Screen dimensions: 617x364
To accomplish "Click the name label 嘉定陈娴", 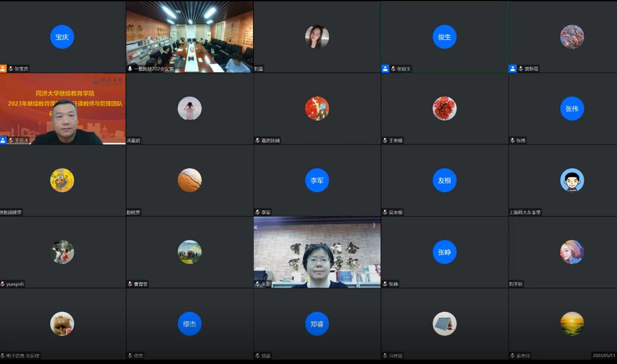I will point(270,141).
